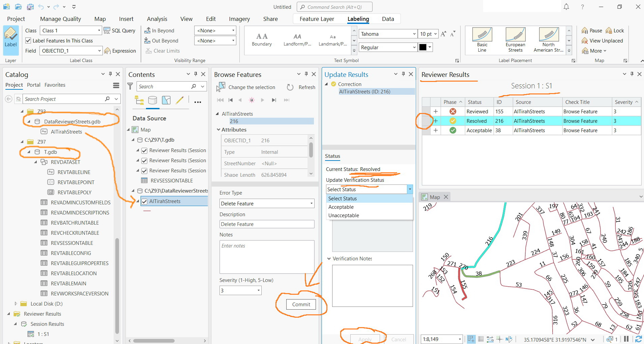Switch to the Imagery ribbon tab
644x344 pixels.
click(239, 19)
